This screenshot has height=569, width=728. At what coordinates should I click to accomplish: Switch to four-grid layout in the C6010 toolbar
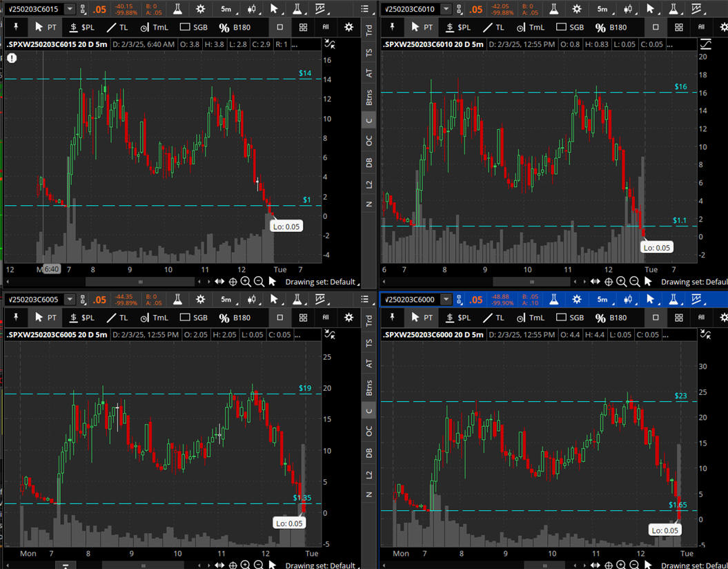click(678, 28)
